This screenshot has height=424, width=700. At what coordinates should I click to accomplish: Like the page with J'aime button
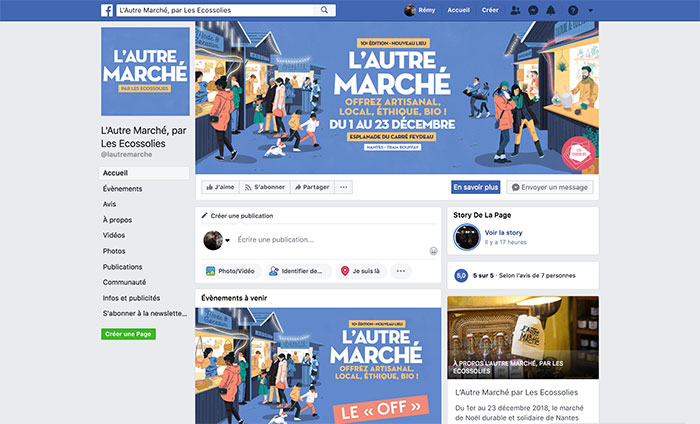pos(221,187)
